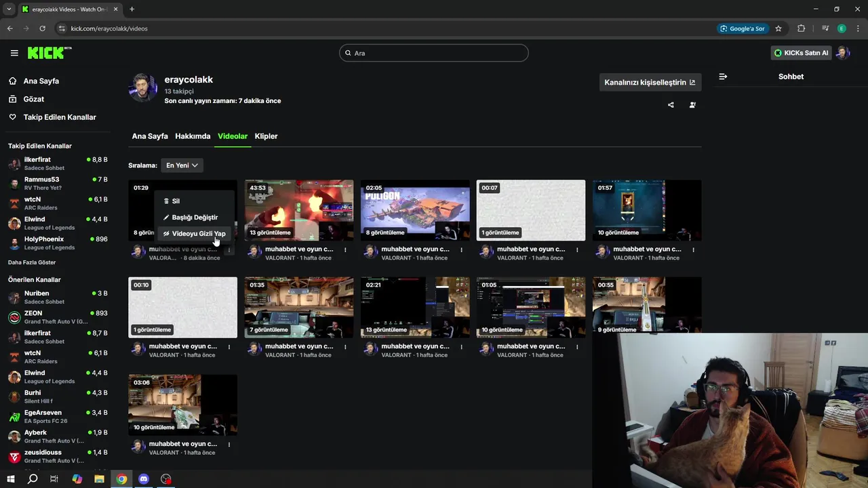Image resolution: width=868 pixels, height=488 pixels.
Task: Open the Chrome extensions puzzle icon
Action: (x=802, y=28)
